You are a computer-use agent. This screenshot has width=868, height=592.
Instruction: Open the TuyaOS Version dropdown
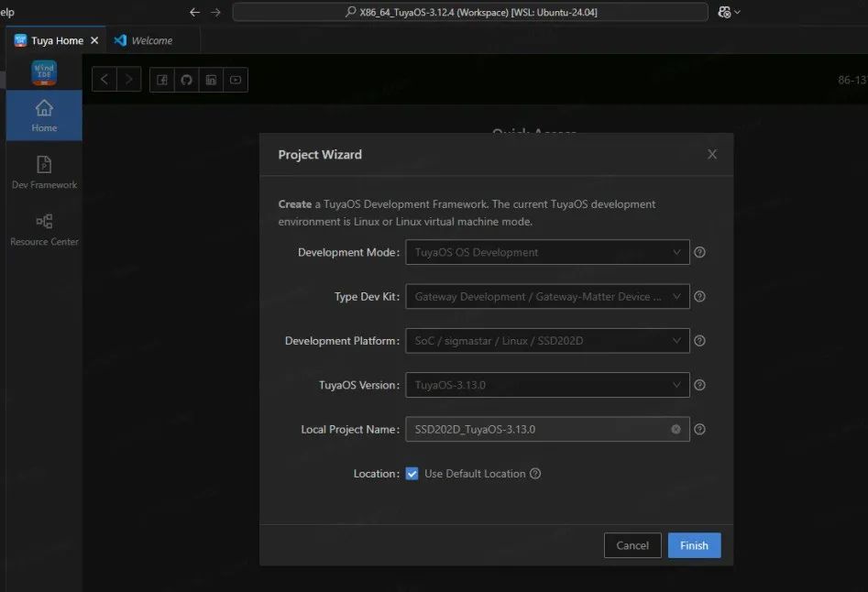pyautogui.click(x=547, y=385)
